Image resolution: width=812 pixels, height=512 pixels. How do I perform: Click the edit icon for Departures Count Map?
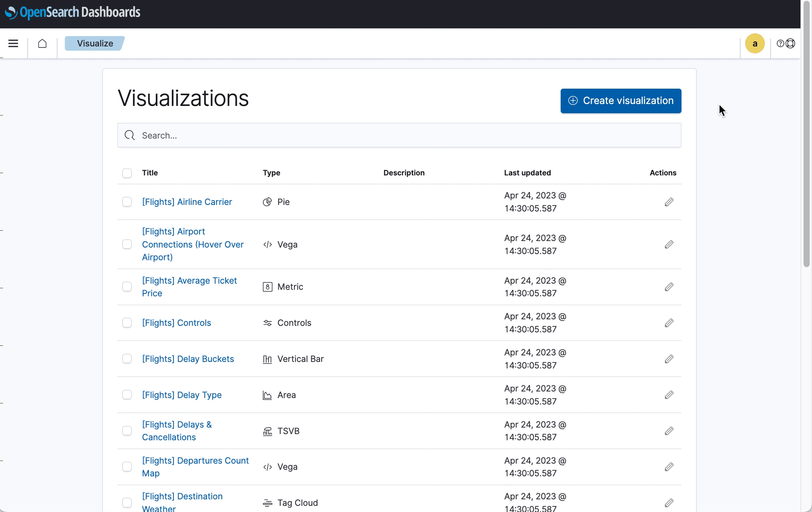[668, 467]
